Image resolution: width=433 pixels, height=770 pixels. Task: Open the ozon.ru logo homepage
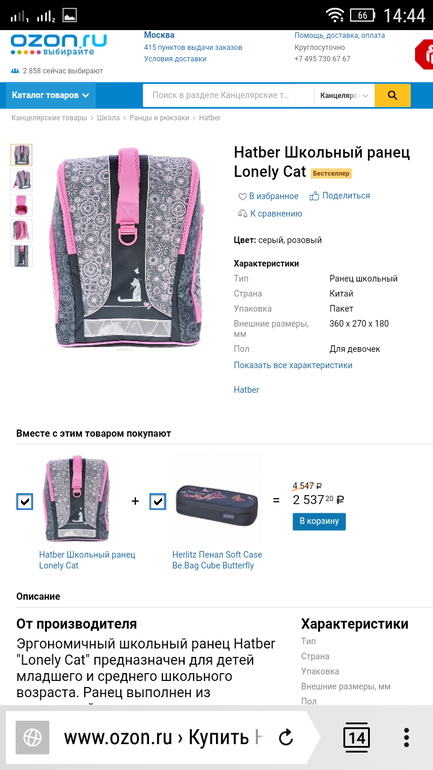pos(58,44)
